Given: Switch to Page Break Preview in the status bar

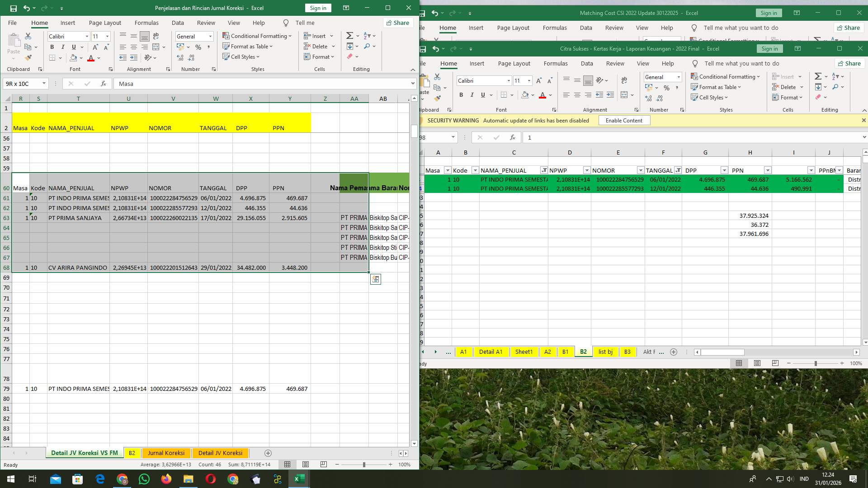Looking at the screenshot, I should coord(323,464).
